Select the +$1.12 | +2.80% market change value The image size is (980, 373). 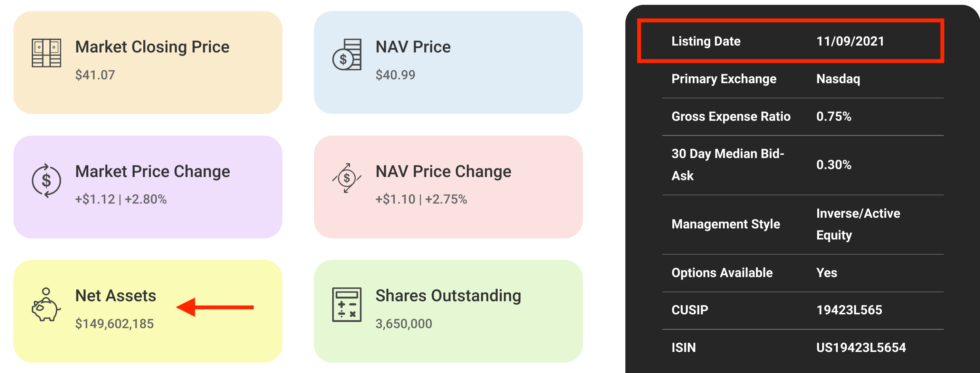(121, 199)
